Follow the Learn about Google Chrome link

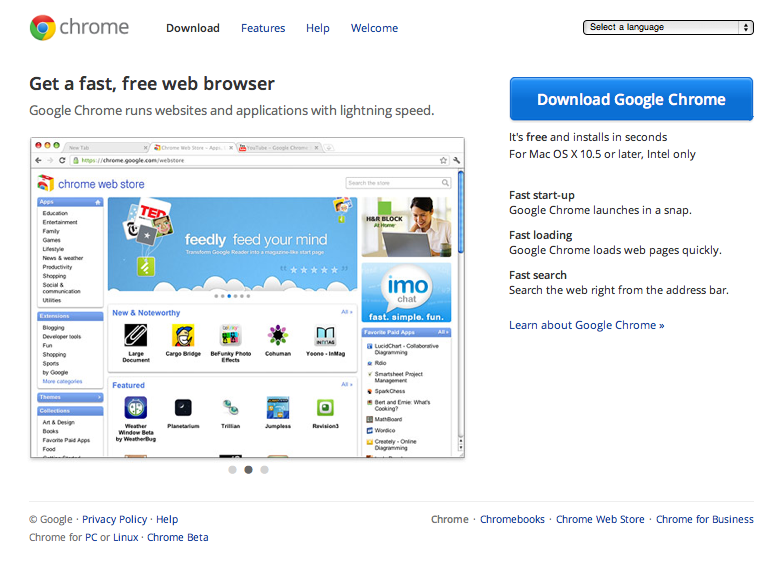coord(587,325)
